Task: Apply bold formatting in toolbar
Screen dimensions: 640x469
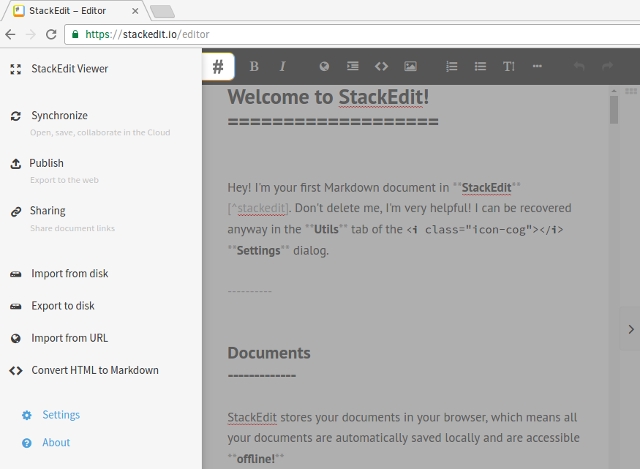Action: pyautogui.click(x=254, y=66)
